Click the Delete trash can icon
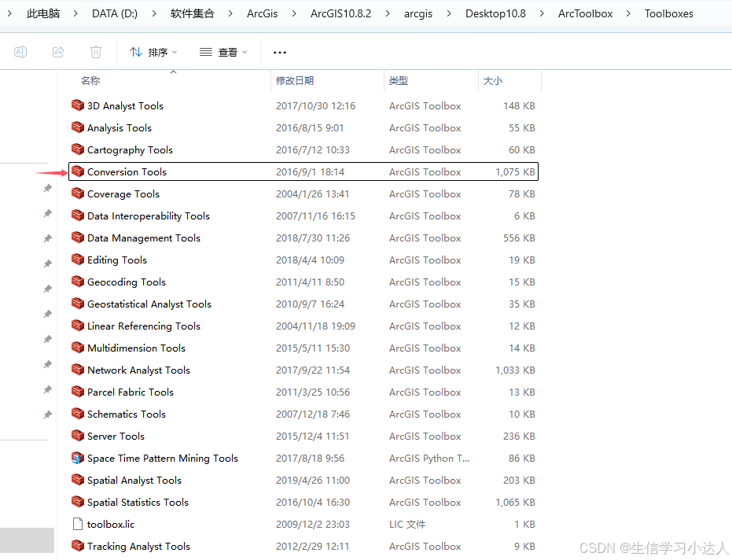 96,52
